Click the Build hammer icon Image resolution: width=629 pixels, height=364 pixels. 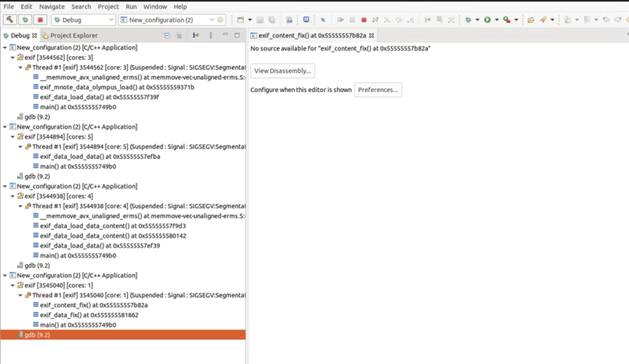10,20
